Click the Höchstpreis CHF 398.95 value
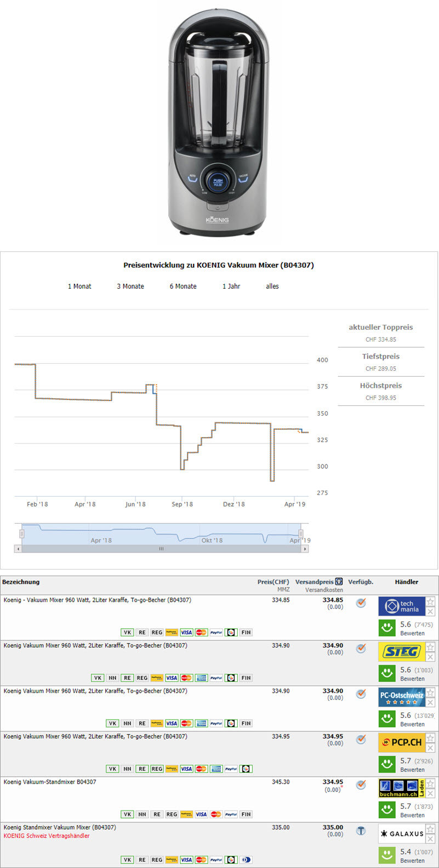Screen dimensions: 439x868 point(381,398)
